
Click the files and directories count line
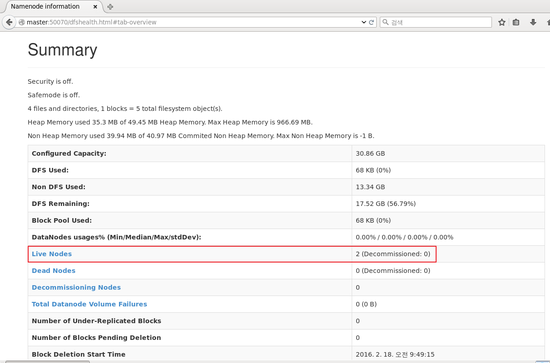click(x=125, y=109)
